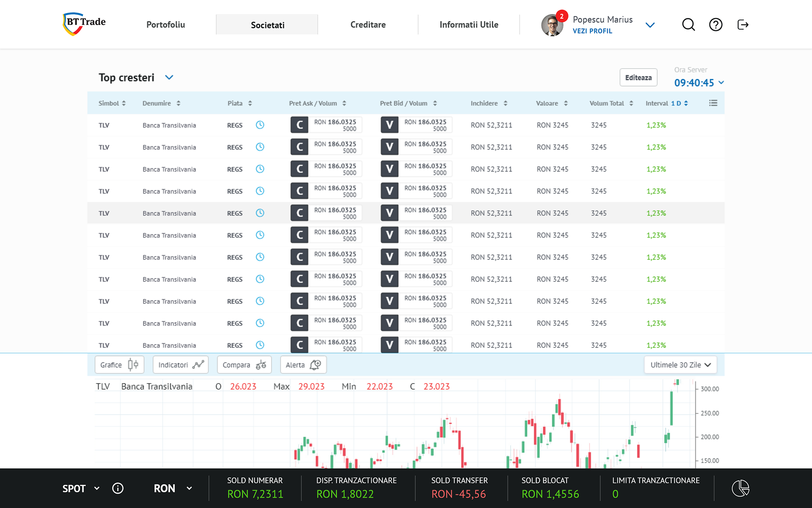The height and width of the screenshot is (508, 812).
Task: Click the BT Trade logo
Action: coord(84,24)
